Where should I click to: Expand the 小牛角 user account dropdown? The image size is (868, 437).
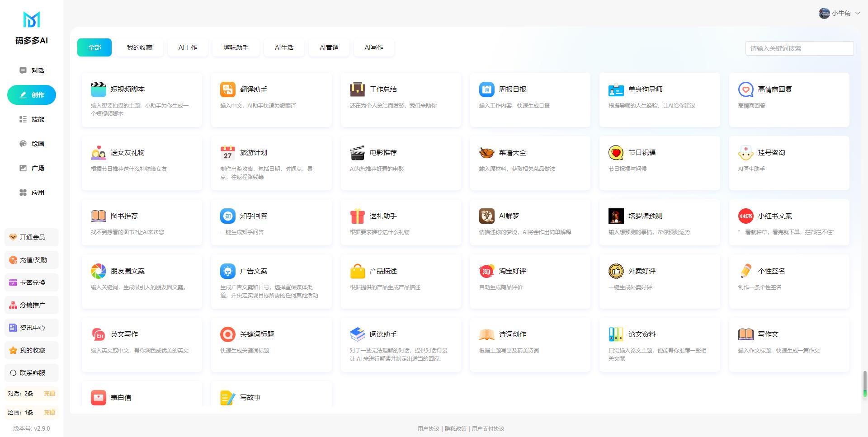pyautogui.click(x=839, y=13)
